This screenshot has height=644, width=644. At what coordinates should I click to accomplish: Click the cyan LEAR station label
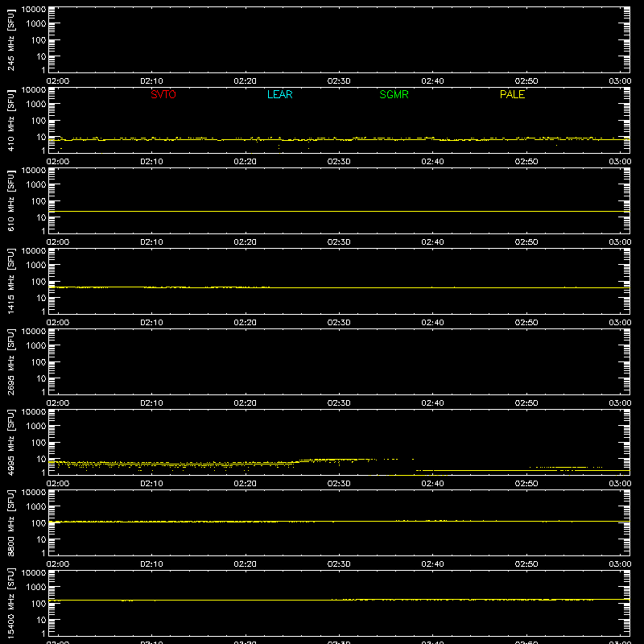279,94
